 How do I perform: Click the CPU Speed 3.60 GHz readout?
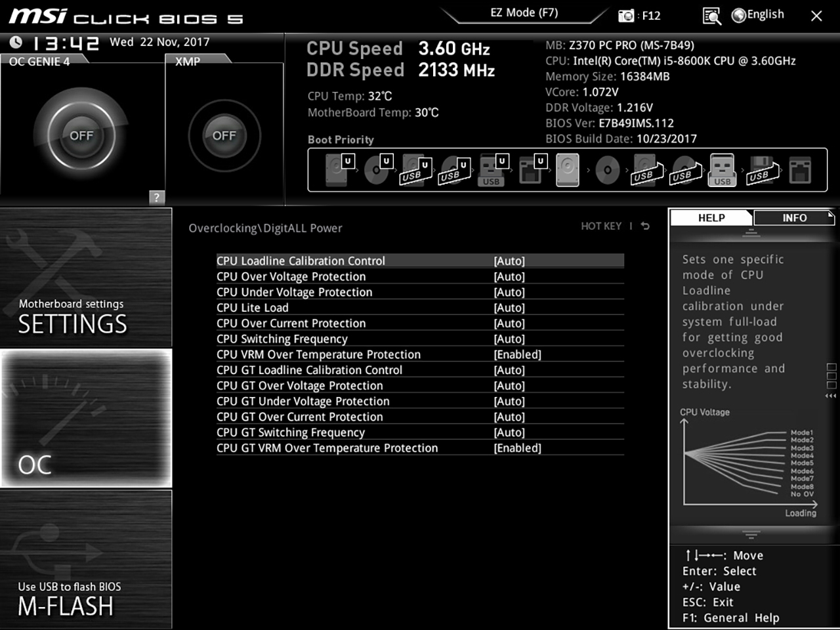[398, 49]
